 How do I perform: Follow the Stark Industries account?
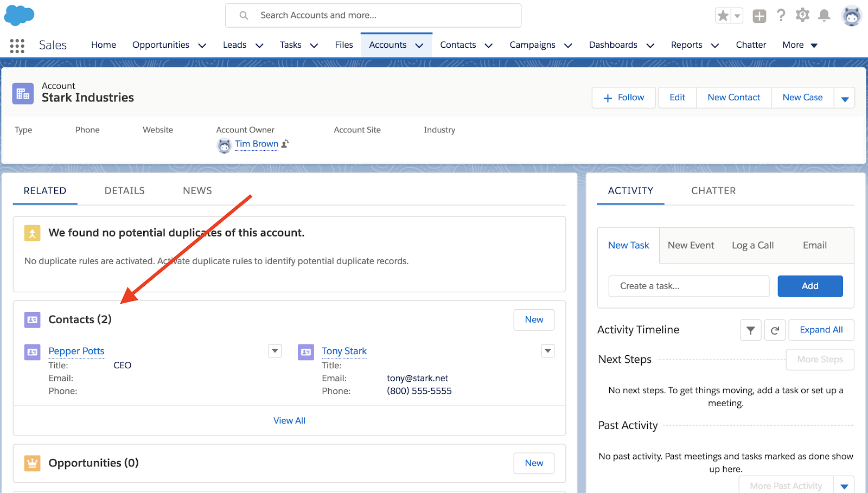click(x=623, y=98)
